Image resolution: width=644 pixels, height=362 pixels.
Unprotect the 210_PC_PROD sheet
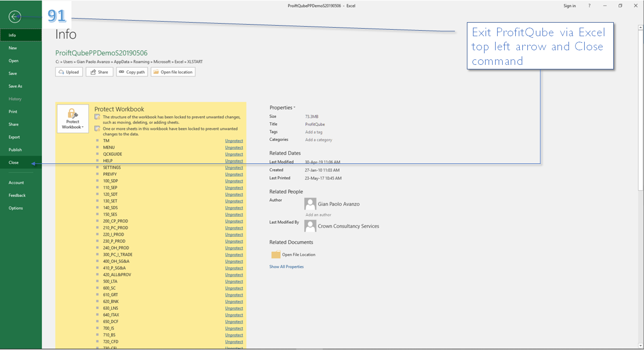click(x=234, y=228)
